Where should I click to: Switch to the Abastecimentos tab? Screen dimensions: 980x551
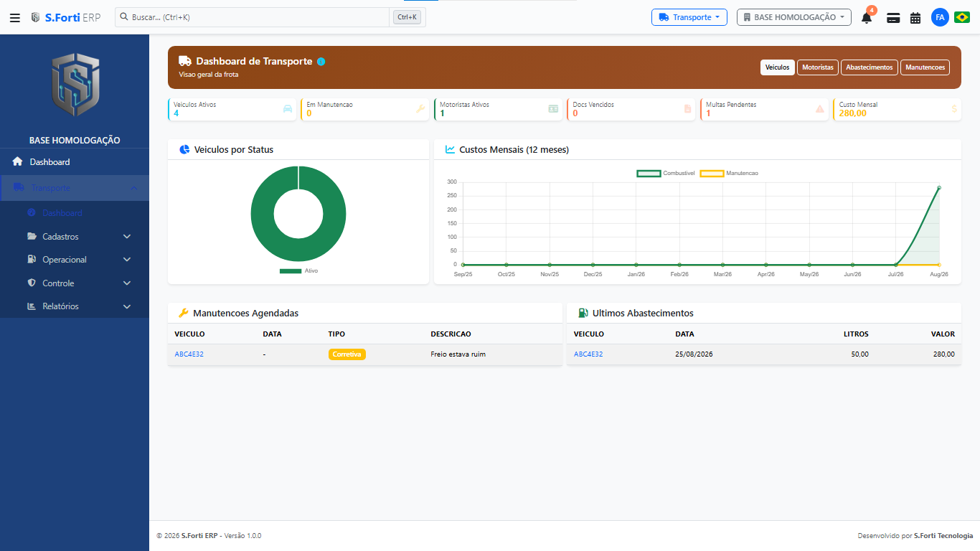point(870,67)
